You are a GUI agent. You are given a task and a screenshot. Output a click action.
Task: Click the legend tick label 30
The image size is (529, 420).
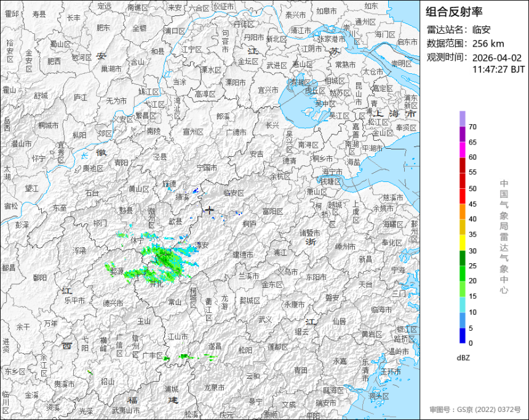(472, 251)
